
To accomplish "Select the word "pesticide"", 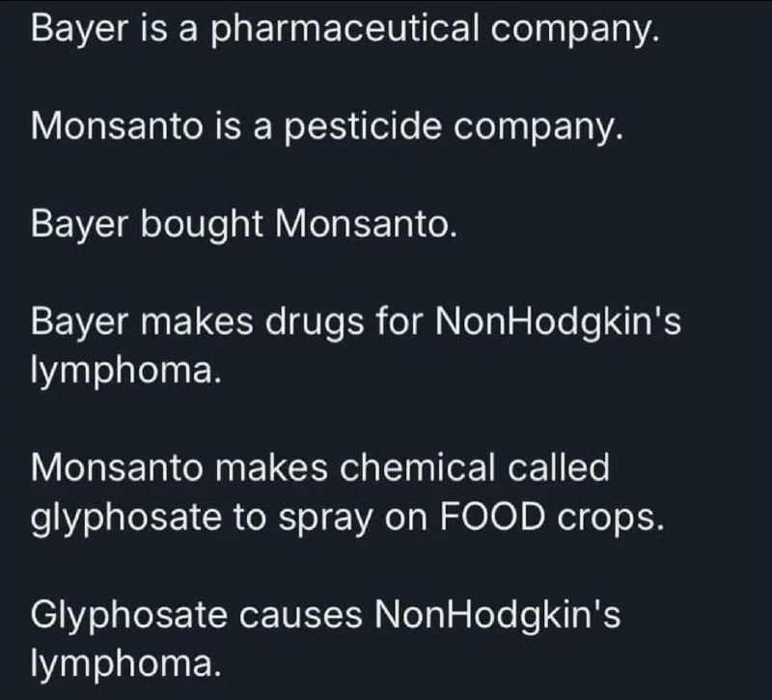I will (363, 126).
